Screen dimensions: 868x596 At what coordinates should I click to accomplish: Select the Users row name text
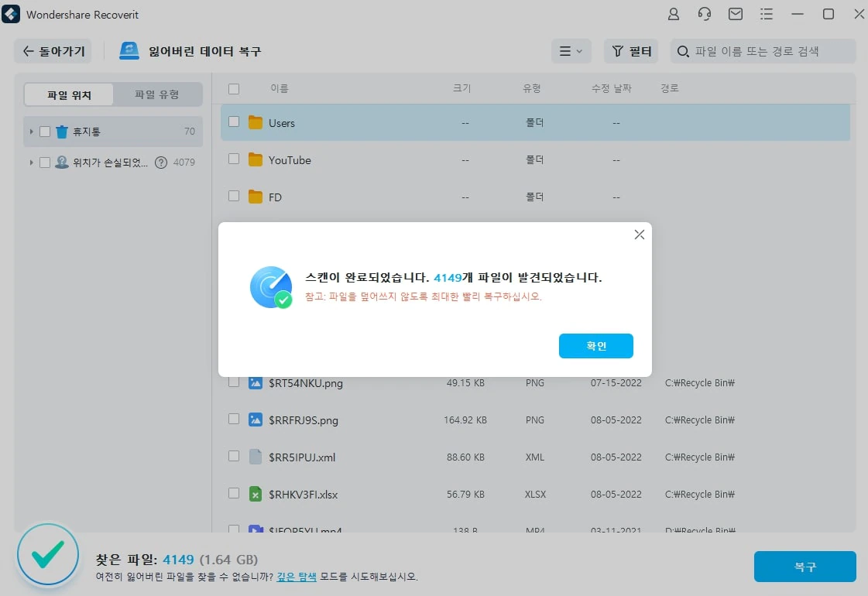[282, 123]
